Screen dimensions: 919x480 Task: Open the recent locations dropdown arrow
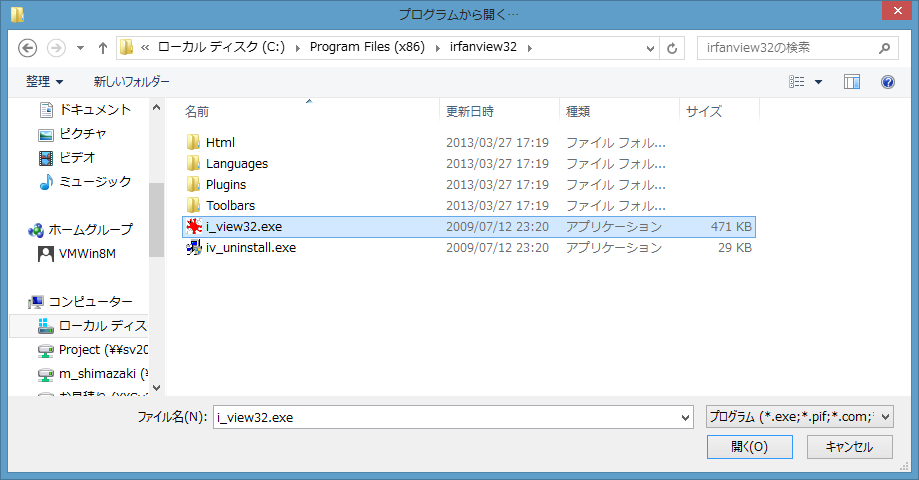81,48
